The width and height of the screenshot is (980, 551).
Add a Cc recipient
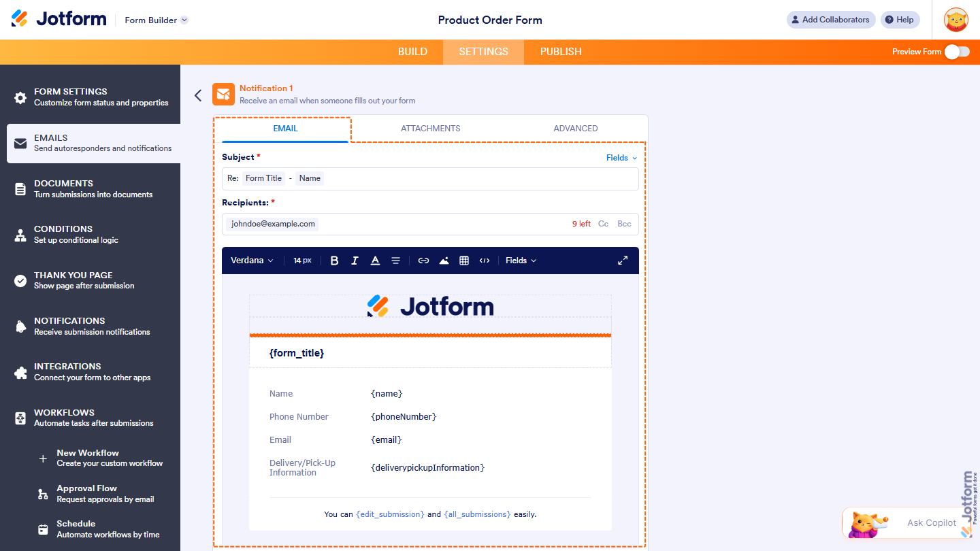[603, 224]
